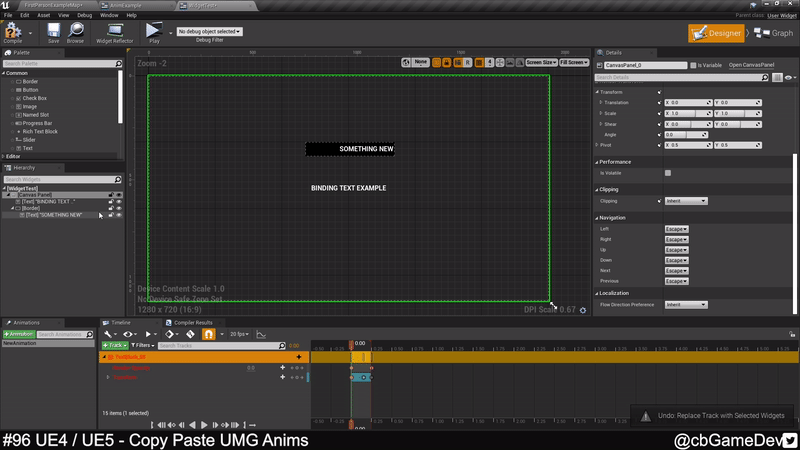Launch the Widget Reflector tool

[x=115, y=31]
